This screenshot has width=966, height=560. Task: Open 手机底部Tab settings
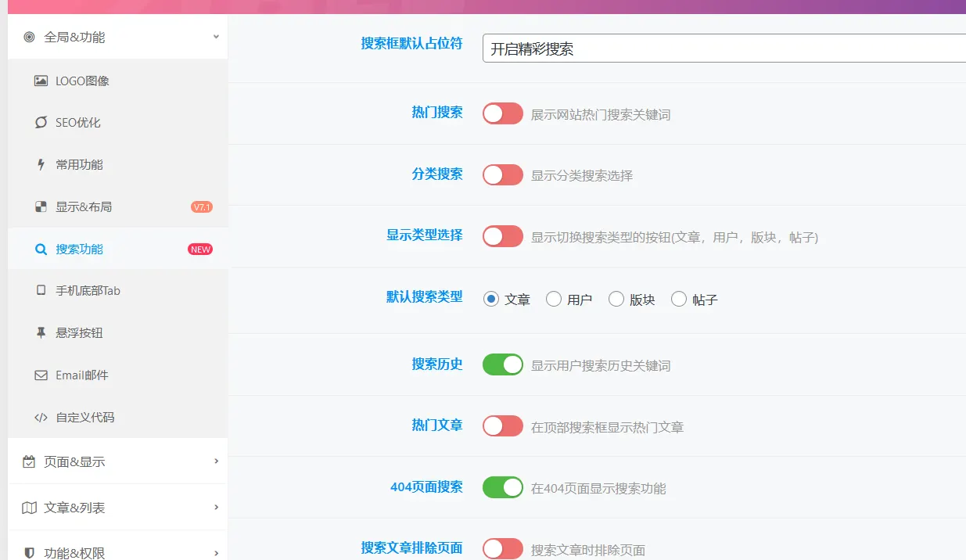118,290
